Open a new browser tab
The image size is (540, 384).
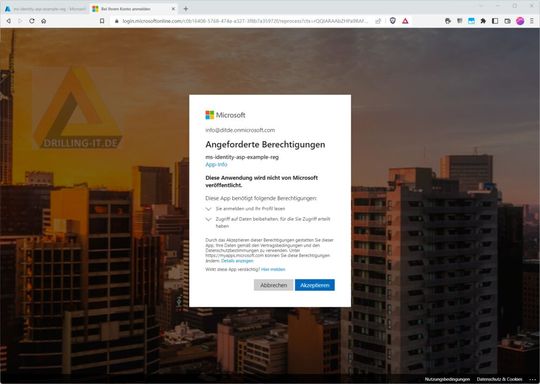(186, 9)
